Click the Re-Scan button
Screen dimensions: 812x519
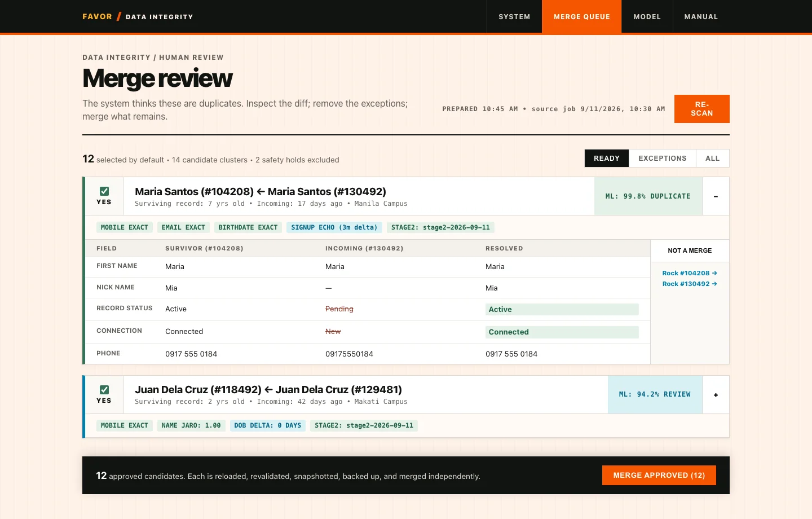click(702, 109)
